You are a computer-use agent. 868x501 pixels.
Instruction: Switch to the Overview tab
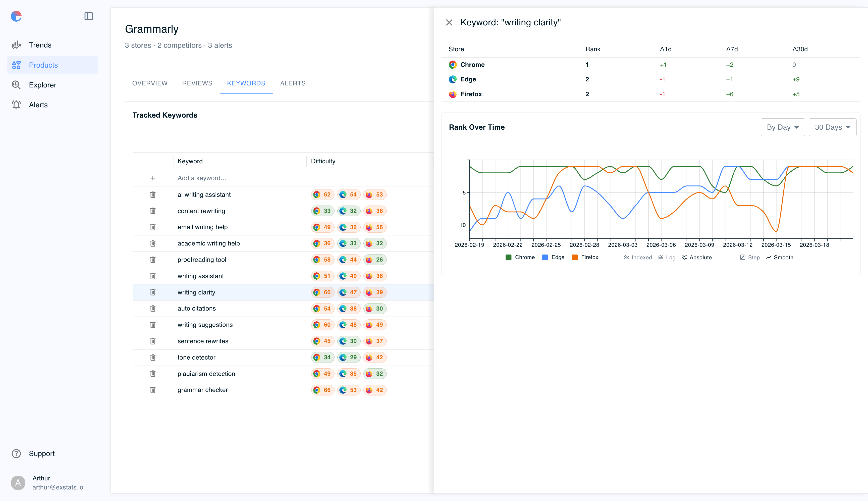[x=150, y=83]
